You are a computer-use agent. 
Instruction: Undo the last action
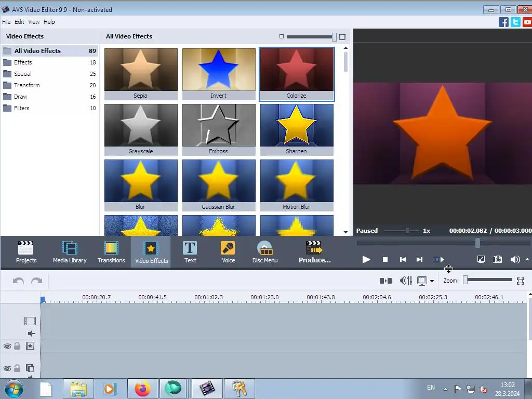click(x=18, y=281)
